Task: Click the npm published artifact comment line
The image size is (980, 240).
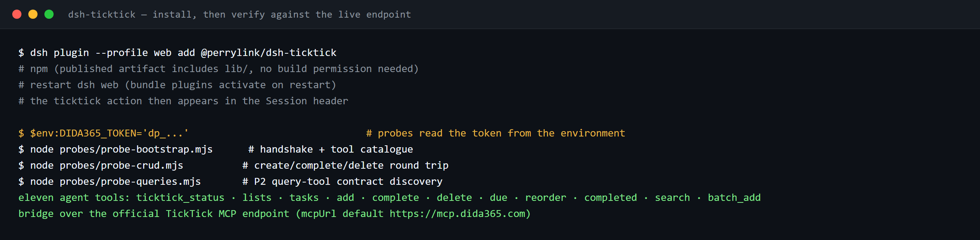Action: (219, 69)
